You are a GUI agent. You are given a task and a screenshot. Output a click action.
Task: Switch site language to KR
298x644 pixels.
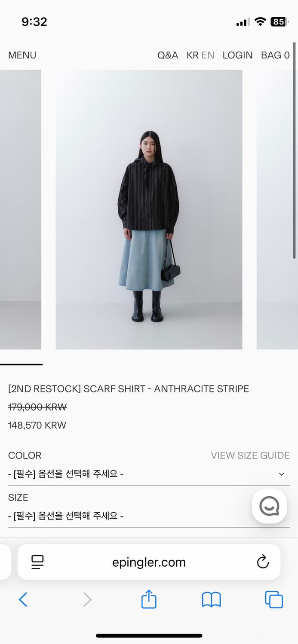click(x=192, y=55)
